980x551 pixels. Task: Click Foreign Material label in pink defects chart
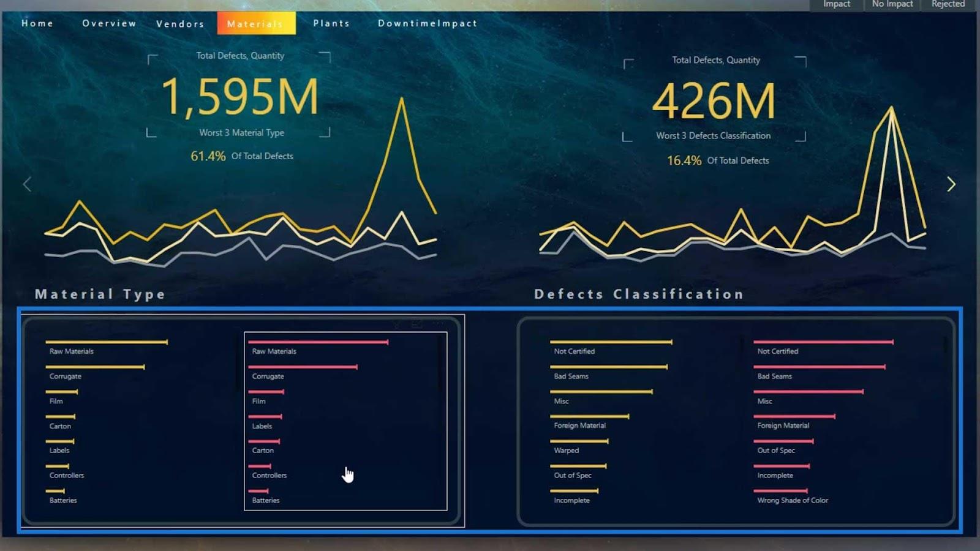tap(783, 425)
